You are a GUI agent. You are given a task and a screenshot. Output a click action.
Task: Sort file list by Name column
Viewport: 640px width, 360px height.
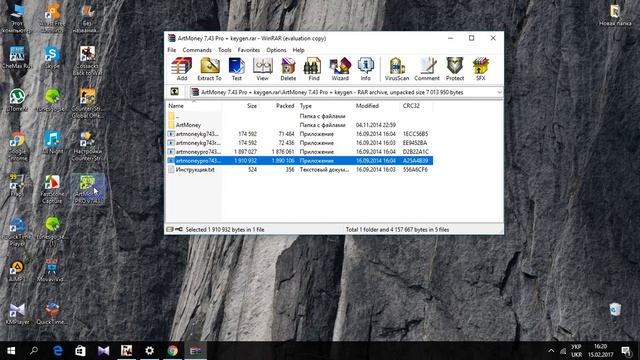point(194,106)
